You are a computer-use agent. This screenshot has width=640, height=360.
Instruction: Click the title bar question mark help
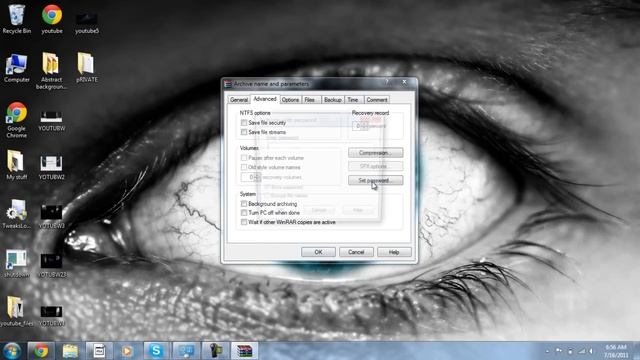point(387,82)
